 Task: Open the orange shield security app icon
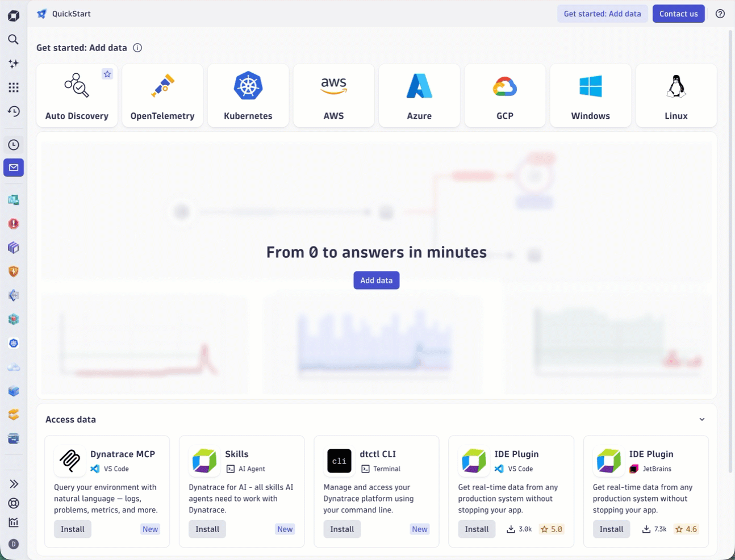coord(14,271)
